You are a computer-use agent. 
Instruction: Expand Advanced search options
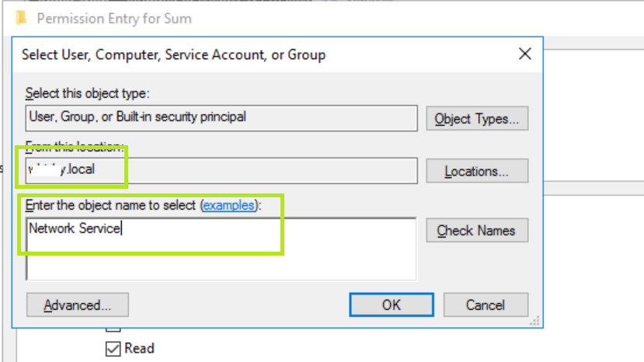77,305
